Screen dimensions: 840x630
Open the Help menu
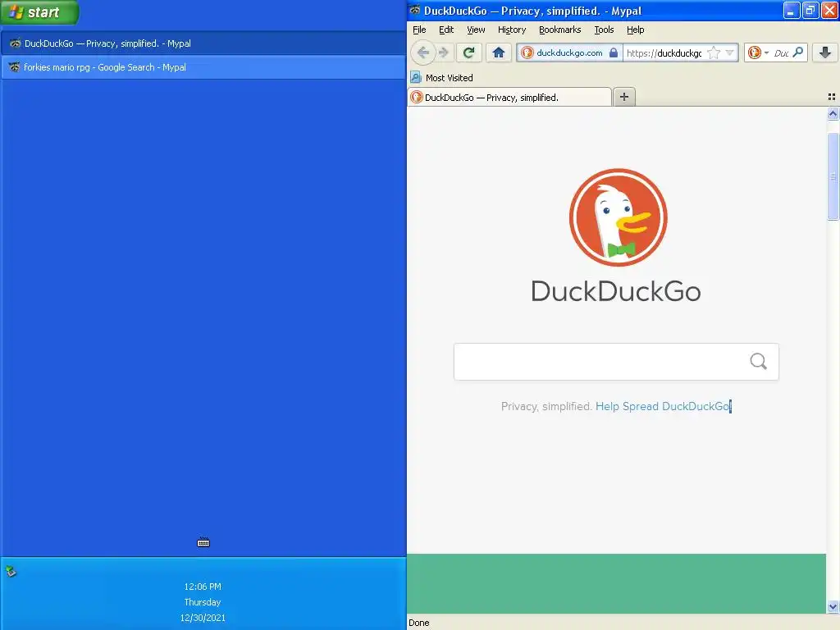click(x=636, y=30)
